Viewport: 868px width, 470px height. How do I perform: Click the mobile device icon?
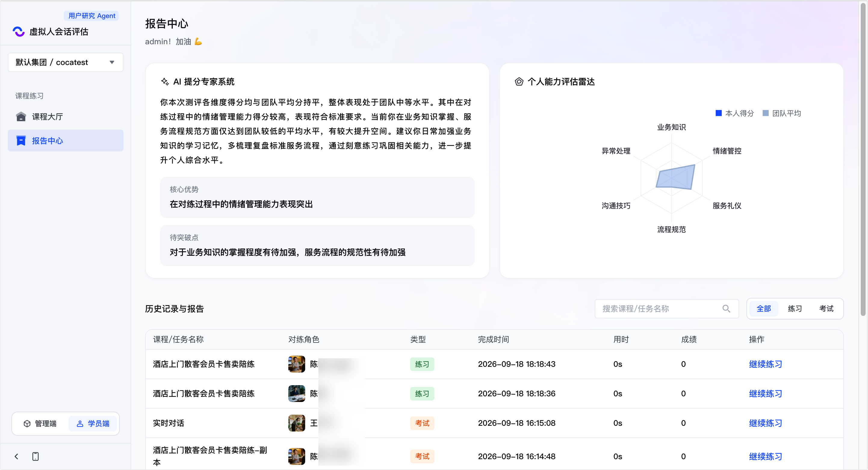36,456
